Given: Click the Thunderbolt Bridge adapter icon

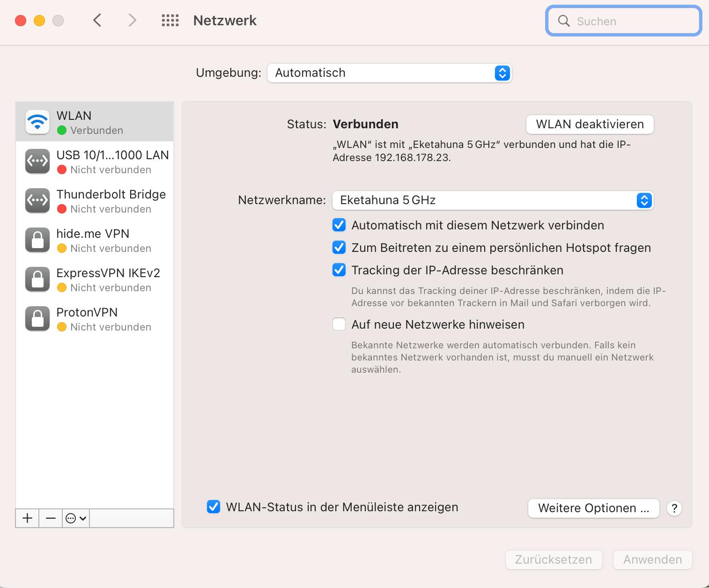Looking at the screenshot, I should pos(37,200).
